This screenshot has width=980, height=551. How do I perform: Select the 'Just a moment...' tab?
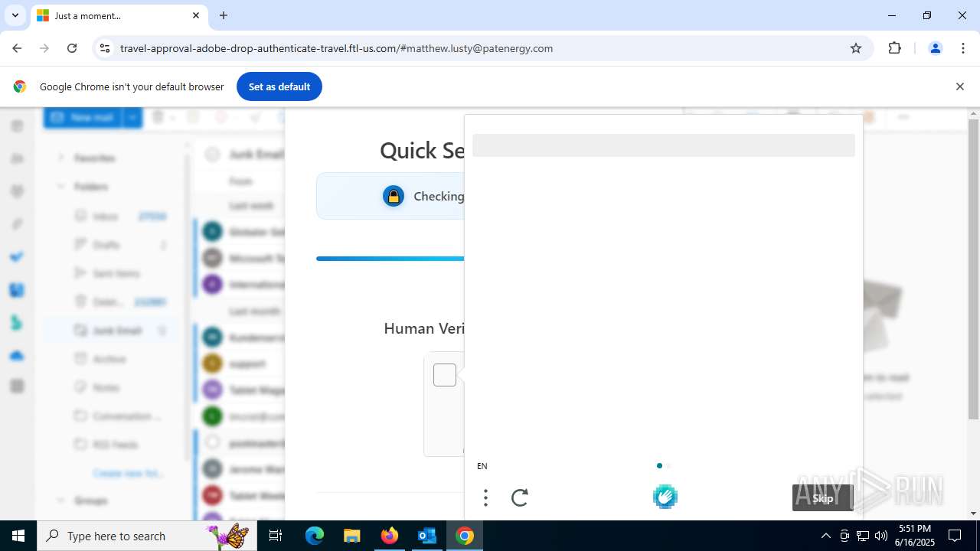point(119,15)
